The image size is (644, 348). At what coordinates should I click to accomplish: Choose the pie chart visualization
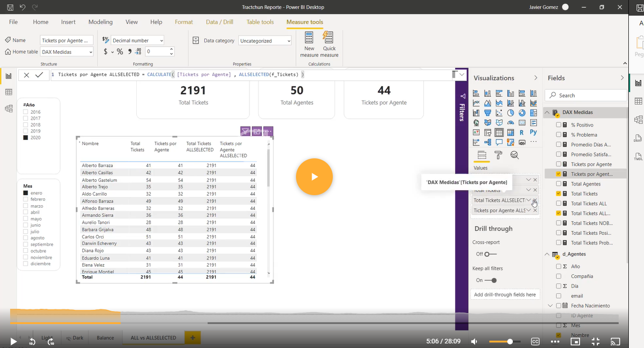pos(511,113)
